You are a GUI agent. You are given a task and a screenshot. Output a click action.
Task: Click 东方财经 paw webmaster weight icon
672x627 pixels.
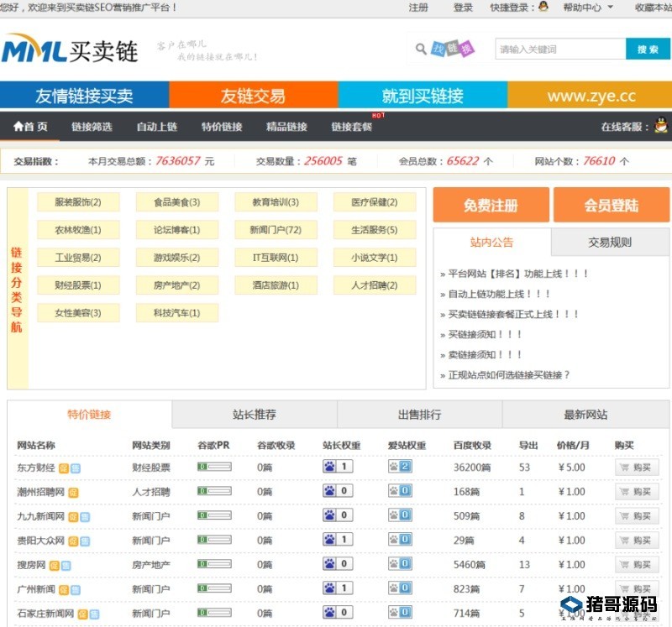pos(330,467)
